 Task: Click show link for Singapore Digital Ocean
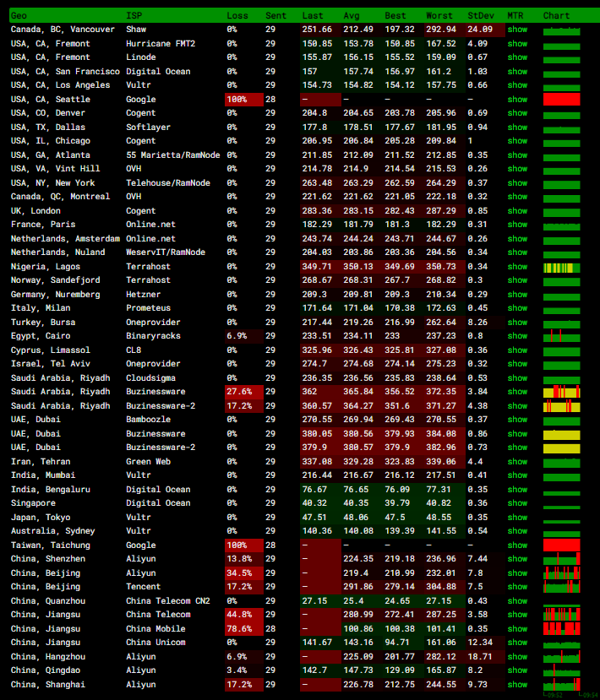(517, 503)
